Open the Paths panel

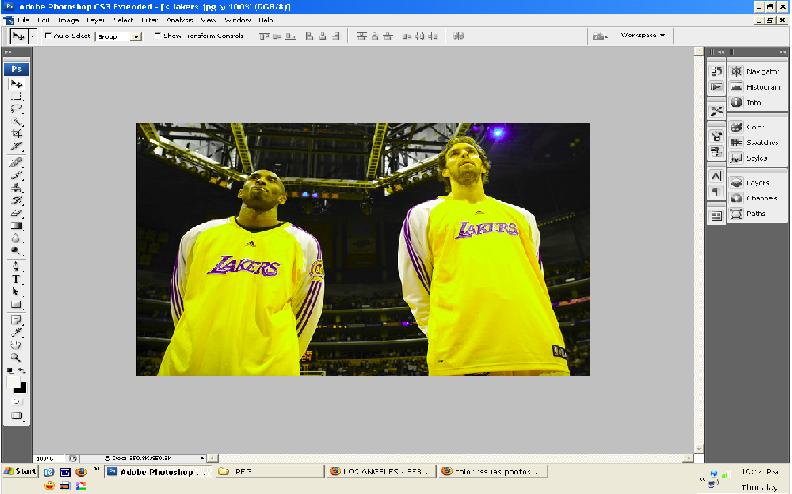757,213
